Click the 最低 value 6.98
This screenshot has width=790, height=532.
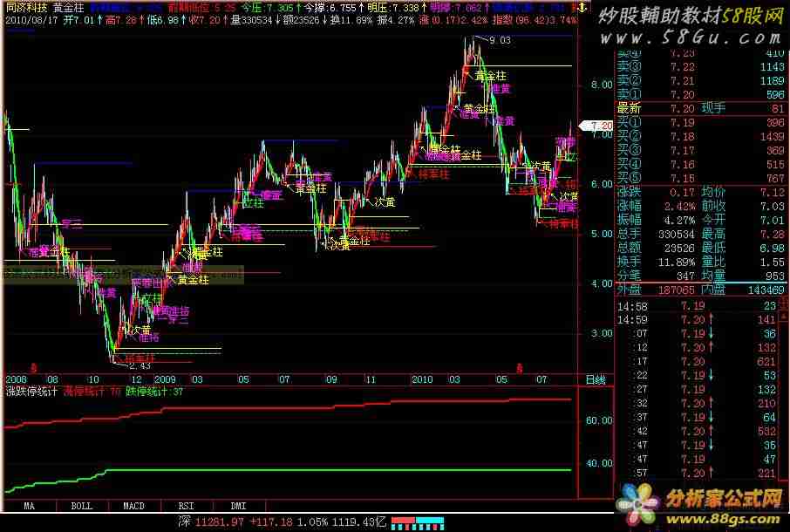pyautogui.click(x=772, y=249)
